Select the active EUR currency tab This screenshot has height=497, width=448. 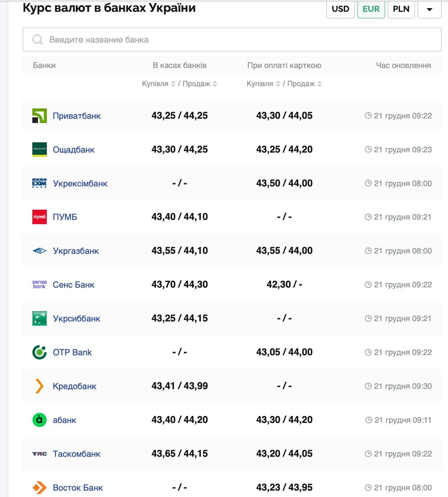click(371, 9)
